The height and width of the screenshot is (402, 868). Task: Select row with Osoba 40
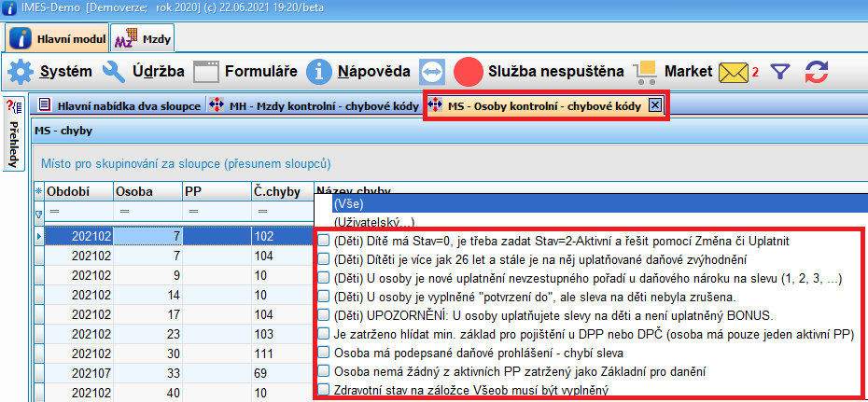pos(174,394)
